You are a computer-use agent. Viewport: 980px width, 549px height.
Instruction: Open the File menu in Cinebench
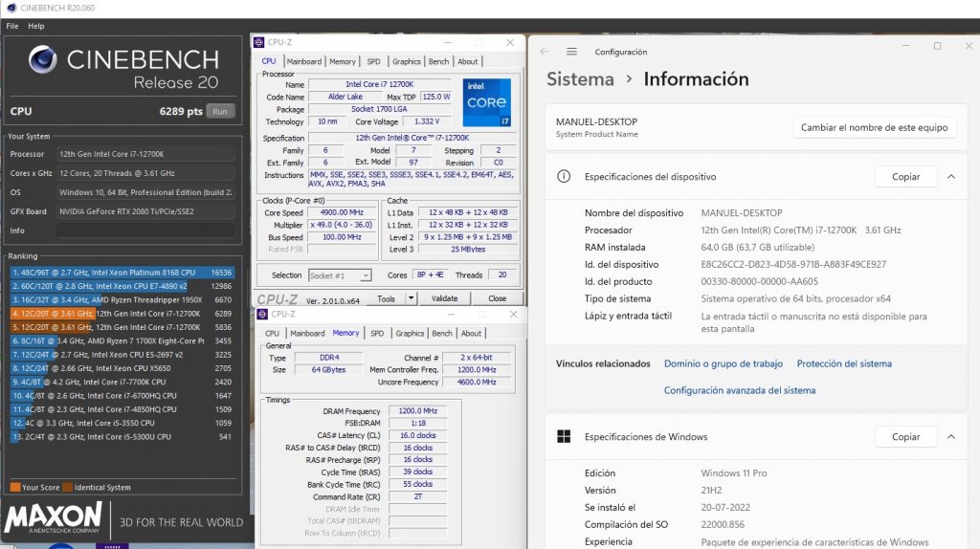[x=12, y=26]
